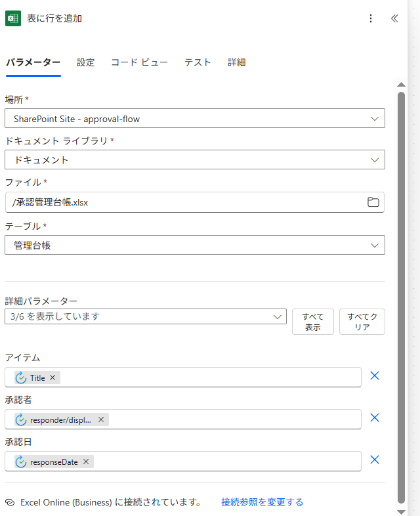The width and height of the screenshot is (420, 516).
Task: Clear the 承認者 field with the blue X
Action: click(375, 418)
